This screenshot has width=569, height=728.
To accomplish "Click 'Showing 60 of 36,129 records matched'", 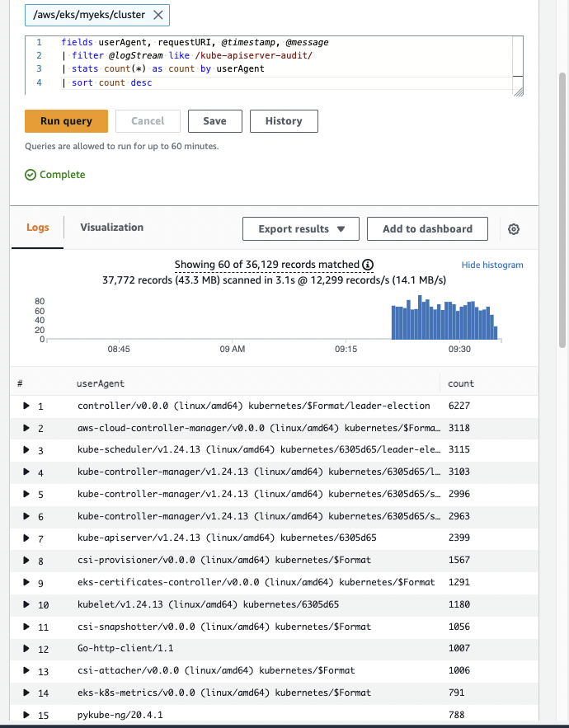I will pos(267,265).
